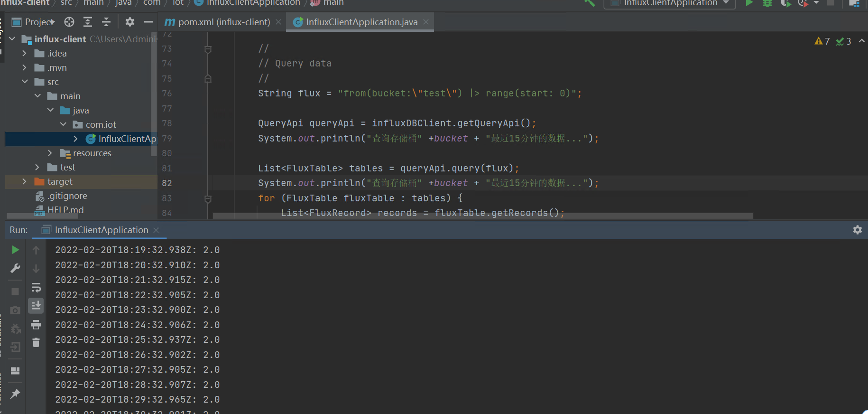Click the camera dump threads icon
This screenshot has width=868, height=414.
15,310
